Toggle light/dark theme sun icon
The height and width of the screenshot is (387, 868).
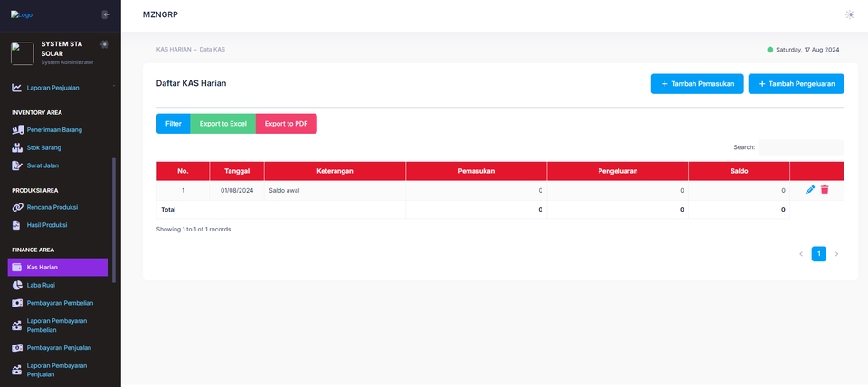[x=849, y=15]
